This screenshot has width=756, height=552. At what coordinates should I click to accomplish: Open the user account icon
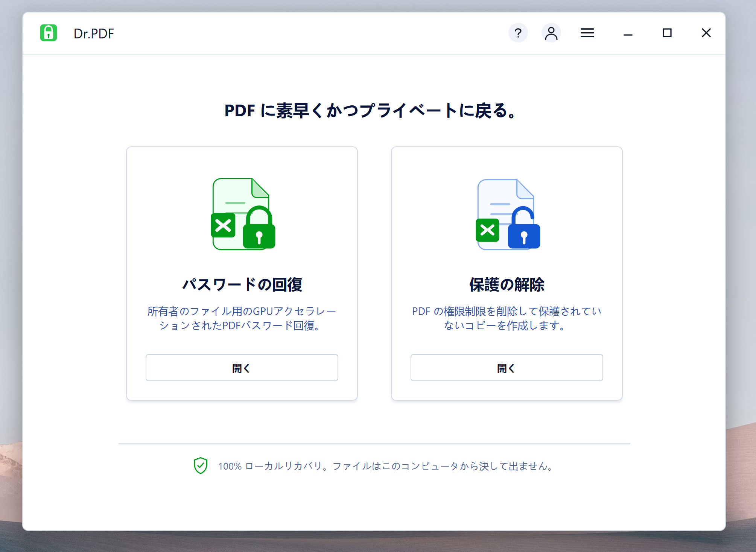(551, 33)
